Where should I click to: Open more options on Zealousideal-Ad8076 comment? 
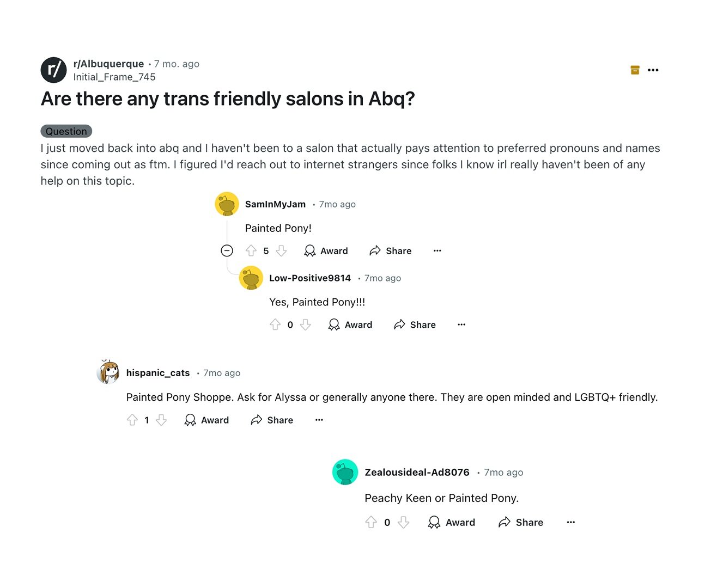[571, 522]
